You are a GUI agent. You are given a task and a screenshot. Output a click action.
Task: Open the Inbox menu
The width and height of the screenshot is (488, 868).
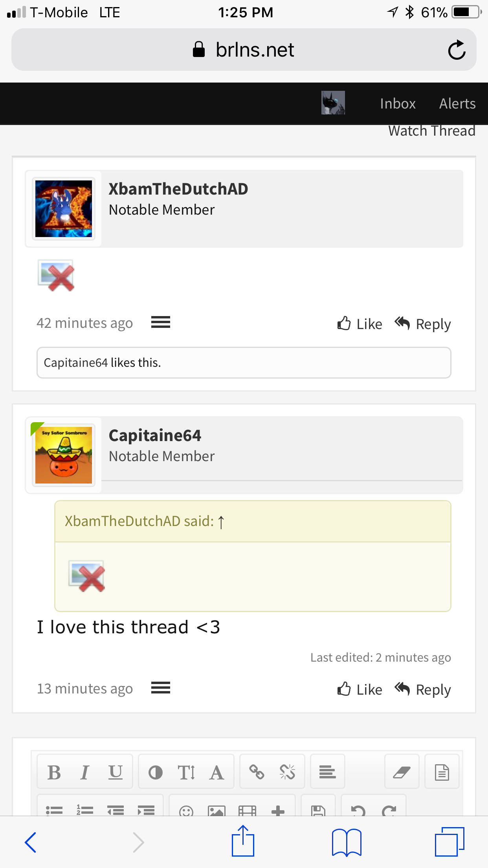398,103
